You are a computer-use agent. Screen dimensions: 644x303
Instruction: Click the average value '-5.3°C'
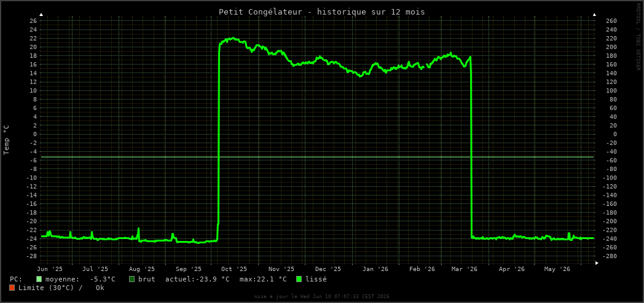[x=102, y=279]
